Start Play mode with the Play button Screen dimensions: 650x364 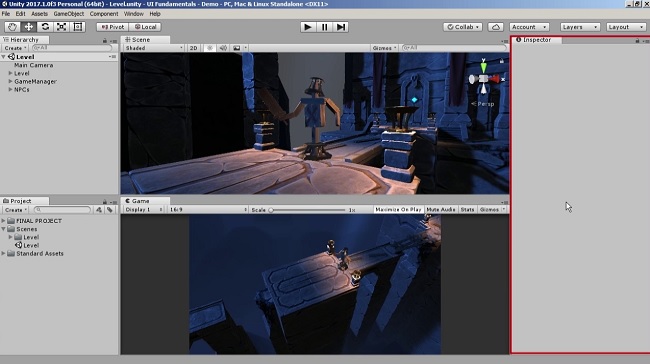point(308,27)
